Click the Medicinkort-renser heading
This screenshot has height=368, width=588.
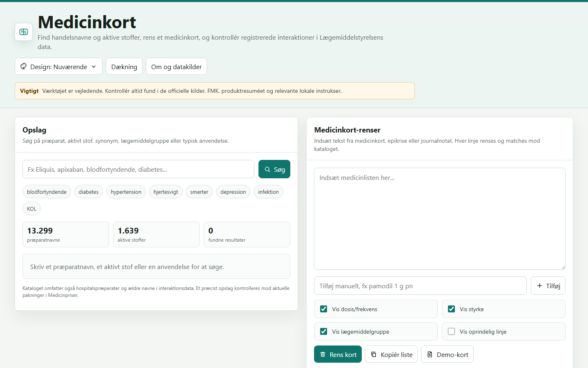click(x=347, y=130)
